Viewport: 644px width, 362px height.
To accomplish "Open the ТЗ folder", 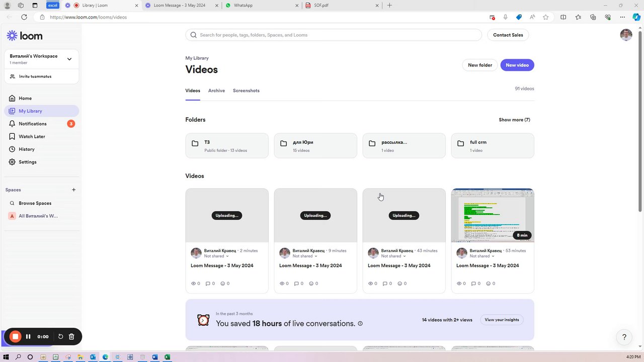I will (227, 146).
